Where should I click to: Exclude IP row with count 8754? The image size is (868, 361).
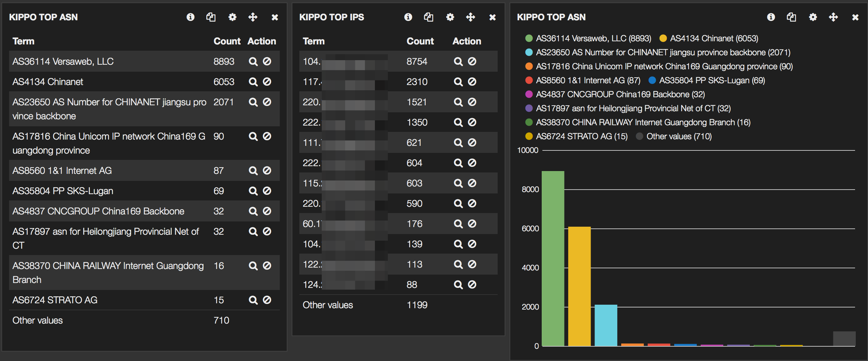[472, 62]
